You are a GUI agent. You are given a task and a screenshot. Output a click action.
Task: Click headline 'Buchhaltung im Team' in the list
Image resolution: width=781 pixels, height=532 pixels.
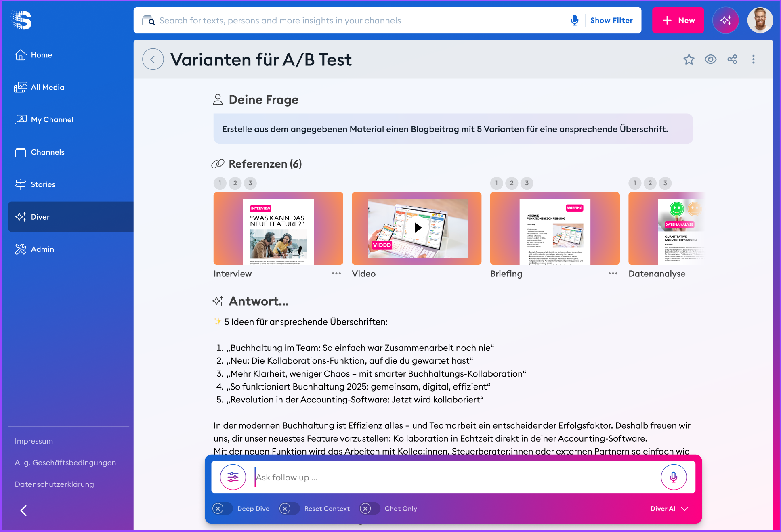tap(360, 348)
